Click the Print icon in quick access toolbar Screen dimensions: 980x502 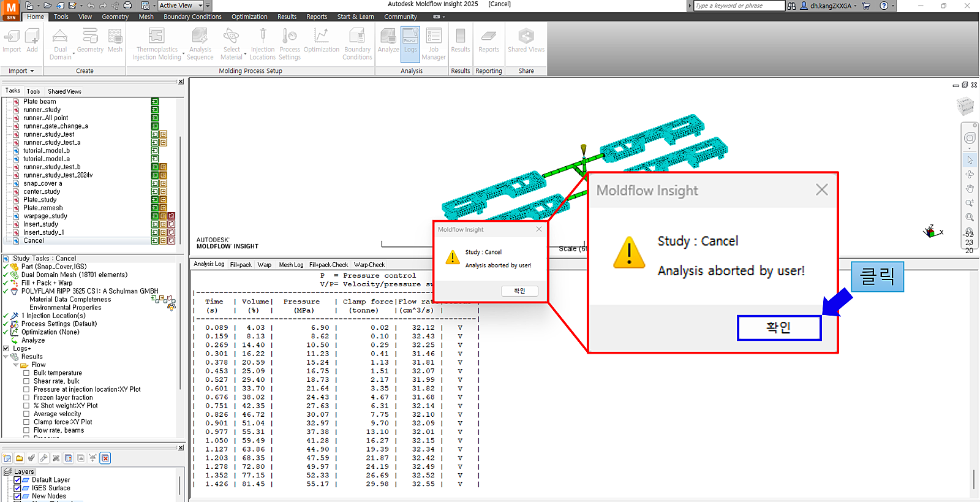point(127,6)
